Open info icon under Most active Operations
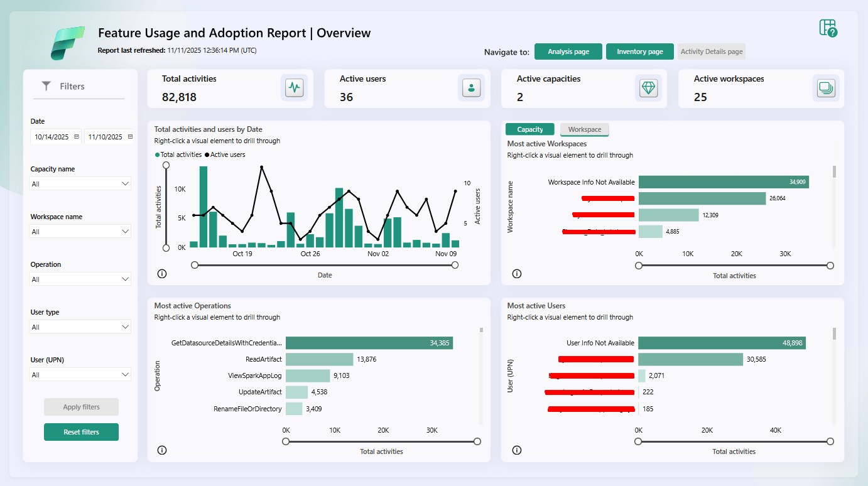Viewport: 868px width, 486px height. click(x=162, y=450)
